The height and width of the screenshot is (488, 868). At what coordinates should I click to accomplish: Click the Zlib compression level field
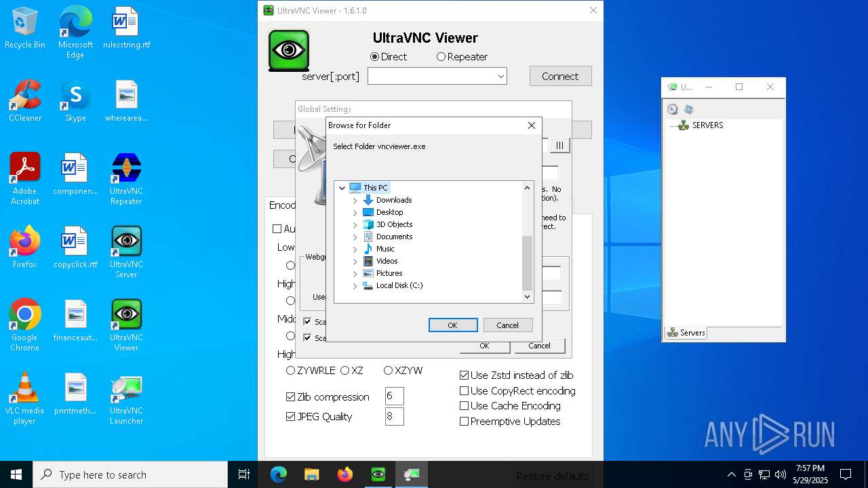tap(394, 396)
